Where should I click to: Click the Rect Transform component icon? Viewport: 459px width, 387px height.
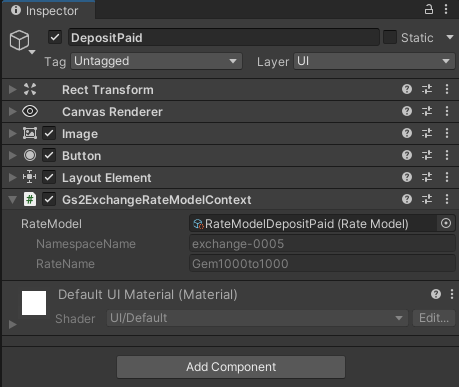click(30, 89)
